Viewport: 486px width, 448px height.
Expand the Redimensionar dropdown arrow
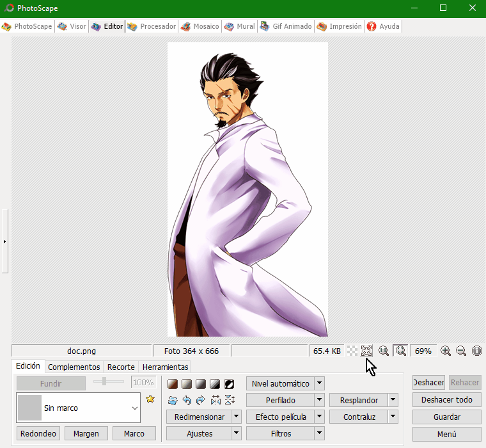(237, 417)
